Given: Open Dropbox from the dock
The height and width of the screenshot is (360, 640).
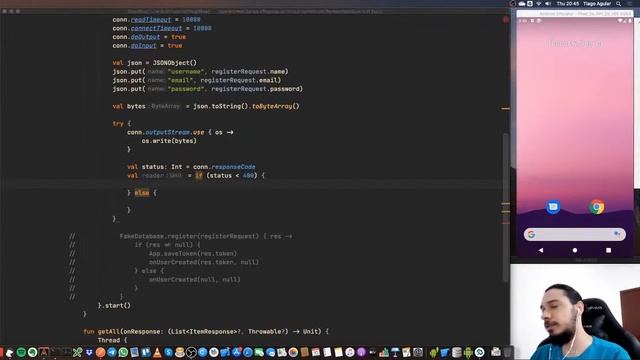Looking at the screenshot, I should (x=89, y=352).
